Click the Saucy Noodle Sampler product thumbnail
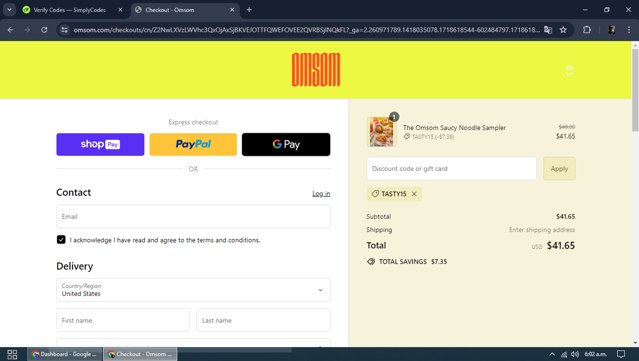 point(382,132)
